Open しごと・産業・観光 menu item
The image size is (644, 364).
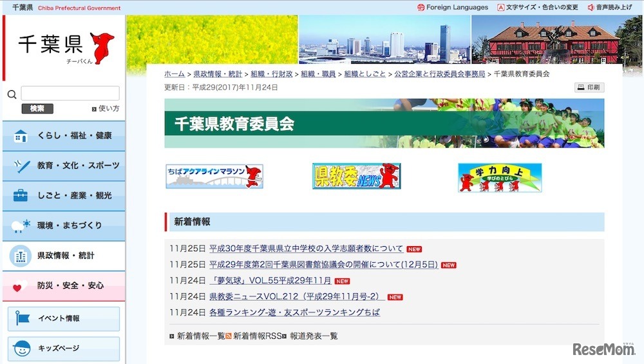pos(64,196)
